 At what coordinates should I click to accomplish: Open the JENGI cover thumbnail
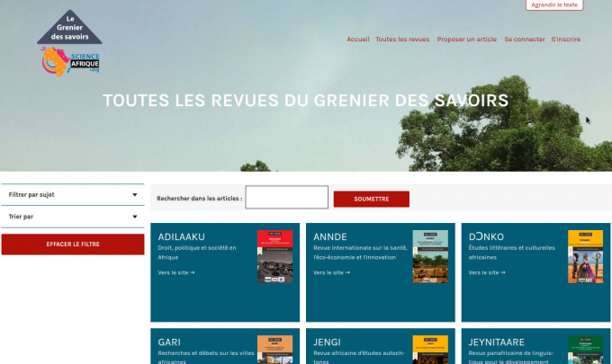[430, 350]
